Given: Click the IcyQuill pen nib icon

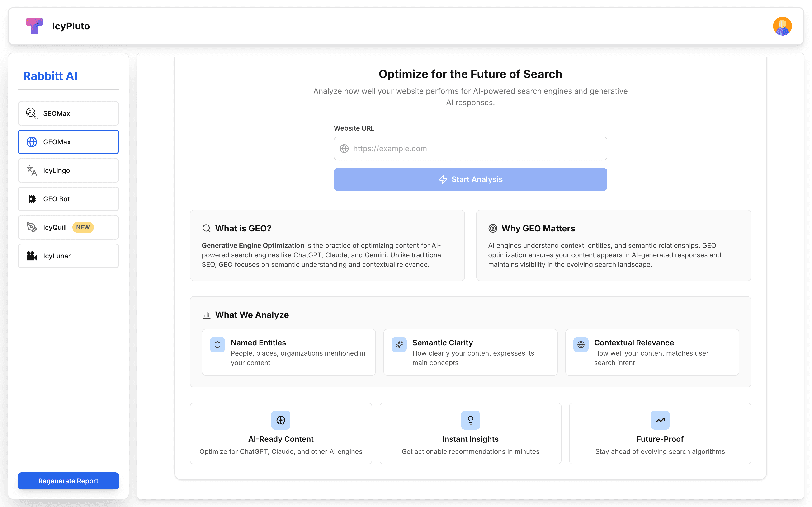Looking at the screenshot, I should [31, 227].
